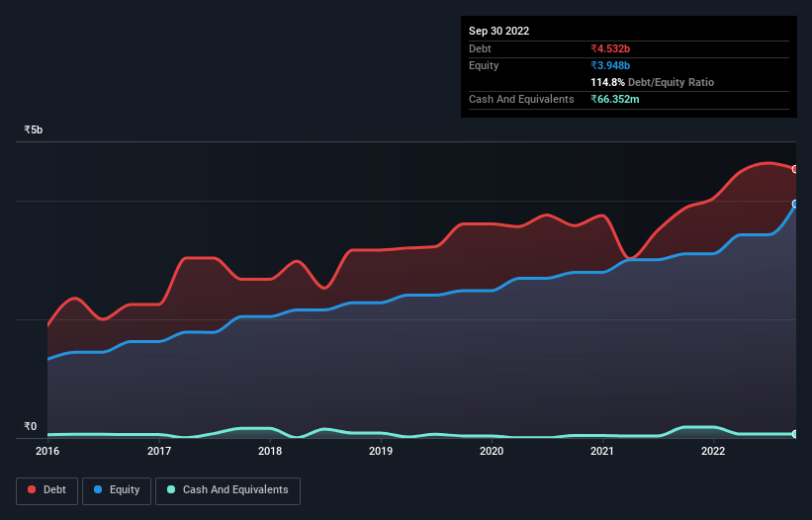Click the ₹4.532b debt value
This screenshot has width=812, height=520.
coord(610,48)
